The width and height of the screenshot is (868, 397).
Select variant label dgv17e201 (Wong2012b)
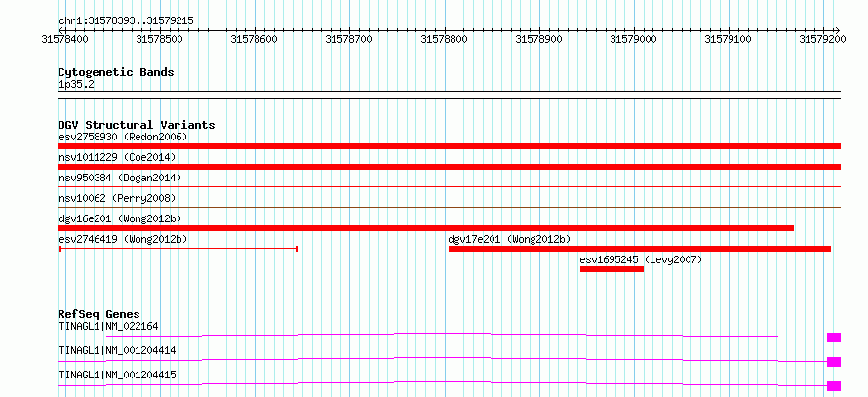coord(509,239)
